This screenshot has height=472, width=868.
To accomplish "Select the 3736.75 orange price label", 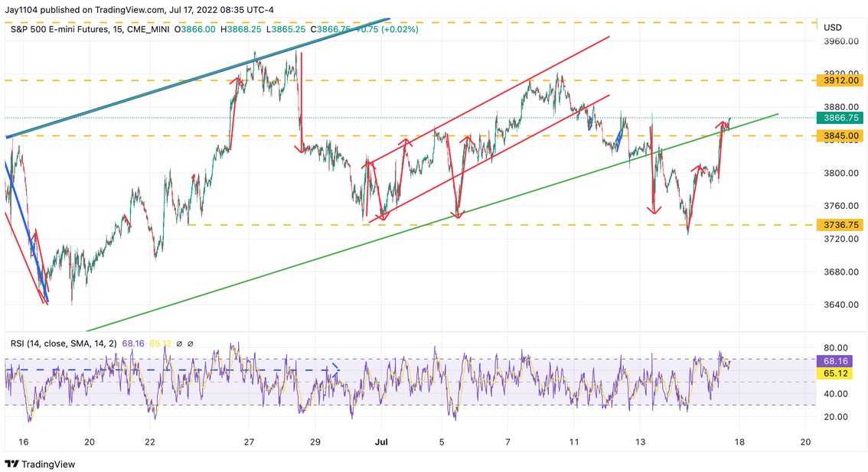I will [840, 225].
